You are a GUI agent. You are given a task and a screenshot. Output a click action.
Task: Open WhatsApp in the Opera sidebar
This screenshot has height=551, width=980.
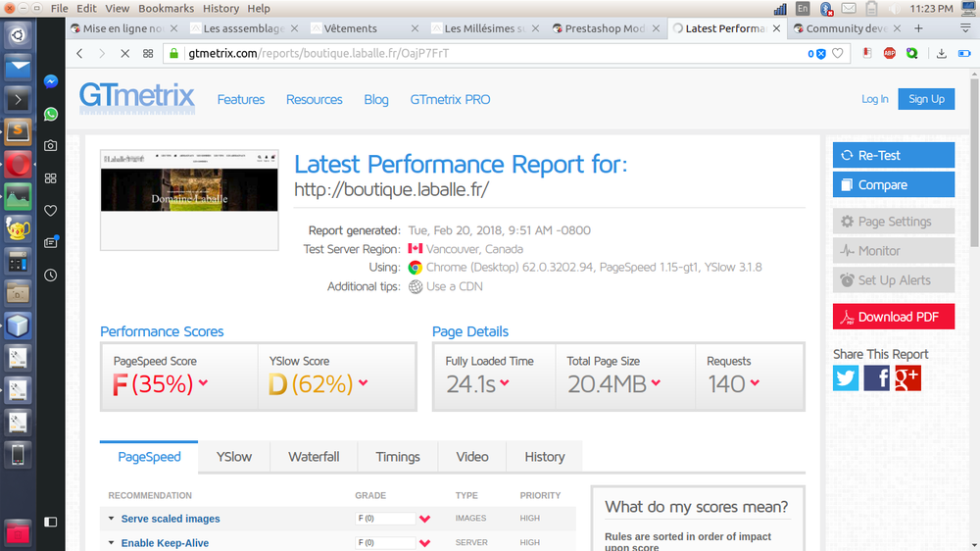pos(51,114)
